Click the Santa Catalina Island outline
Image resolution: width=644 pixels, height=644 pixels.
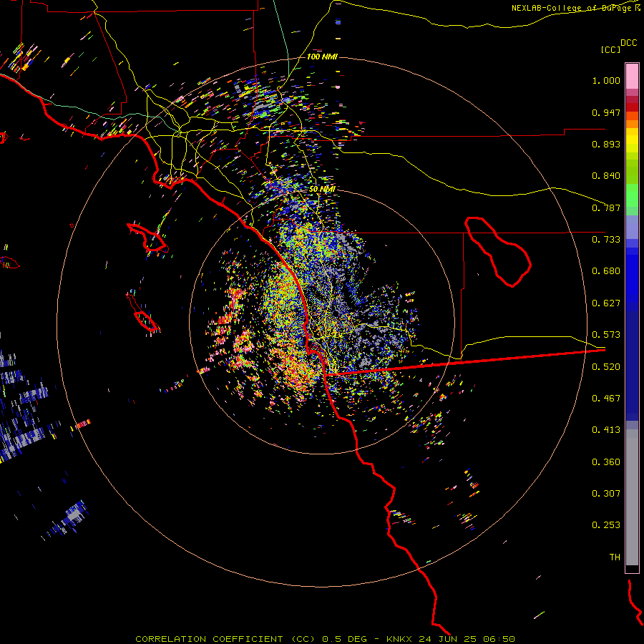tap(147, 238)
